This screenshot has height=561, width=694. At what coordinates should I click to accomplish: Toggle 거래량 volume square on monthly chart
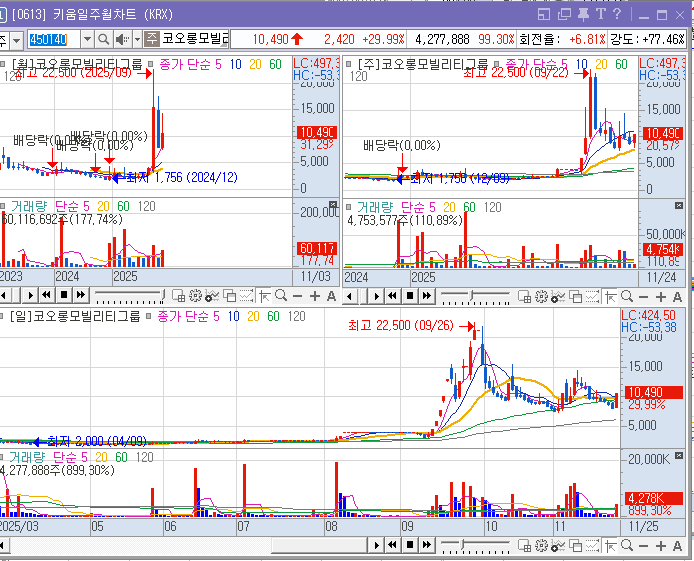(x=2, y=206)
